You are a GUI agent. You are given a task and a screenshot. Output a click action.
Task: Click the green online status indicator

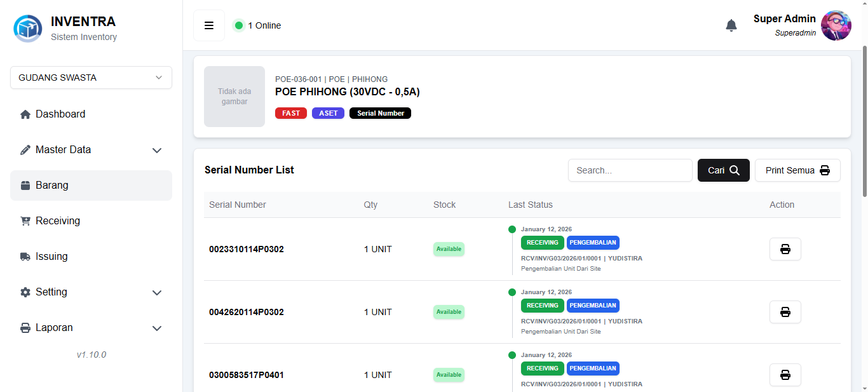click(x=239, y=25)
